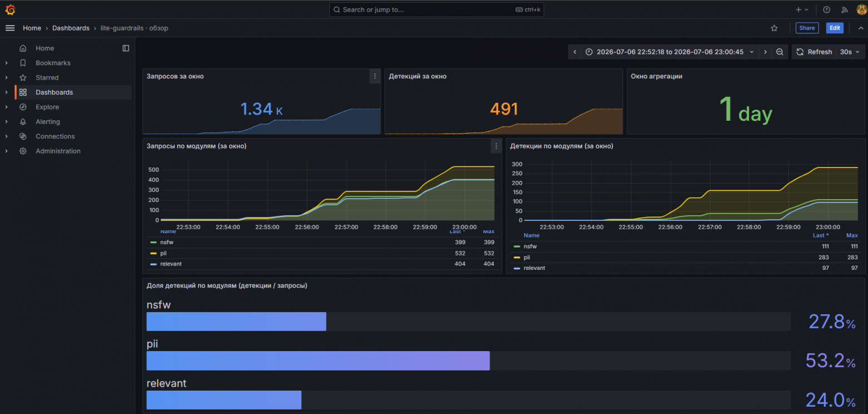The width and height of the screenshot is (868, 414).
Task: Click the nsfw 27.8% bar gauge
Action: click(x=468, y=322)
